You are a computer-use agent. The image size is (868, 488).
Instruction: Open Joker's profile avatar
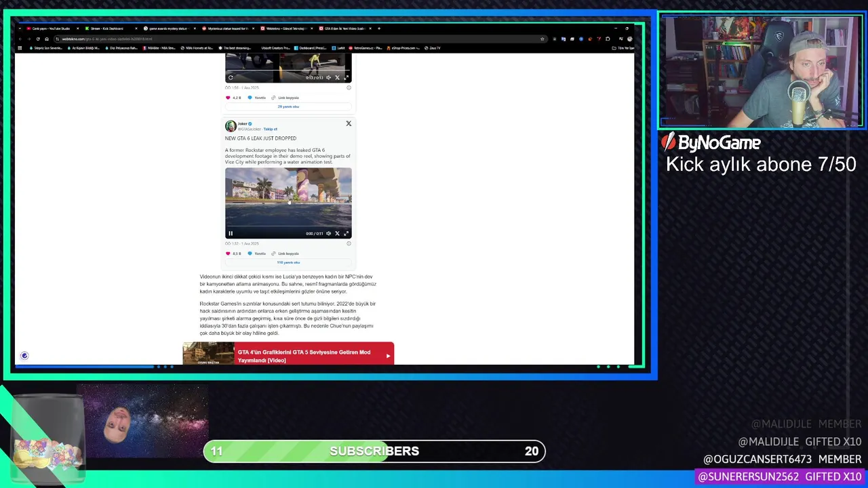pyautogui.click(x=231, y=126)
